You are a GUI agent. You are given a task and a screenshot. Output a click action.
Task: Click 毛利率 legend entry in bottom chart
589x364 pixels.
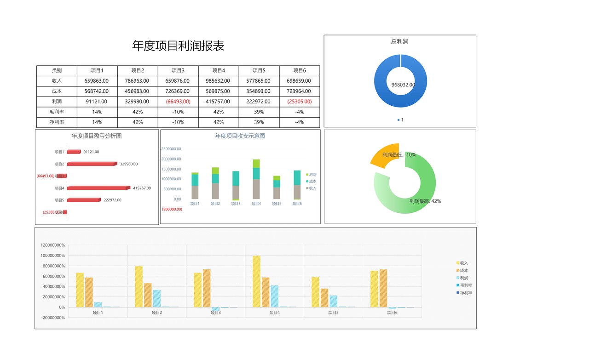click(464, 285)
